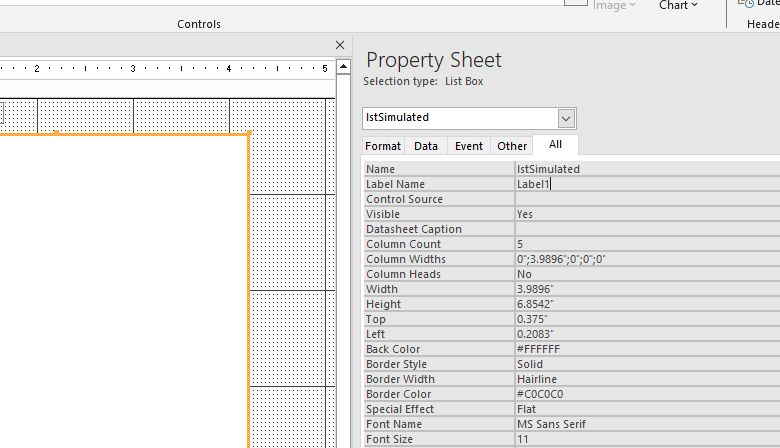Switch to the Event tab

click(x=469, y=146)
